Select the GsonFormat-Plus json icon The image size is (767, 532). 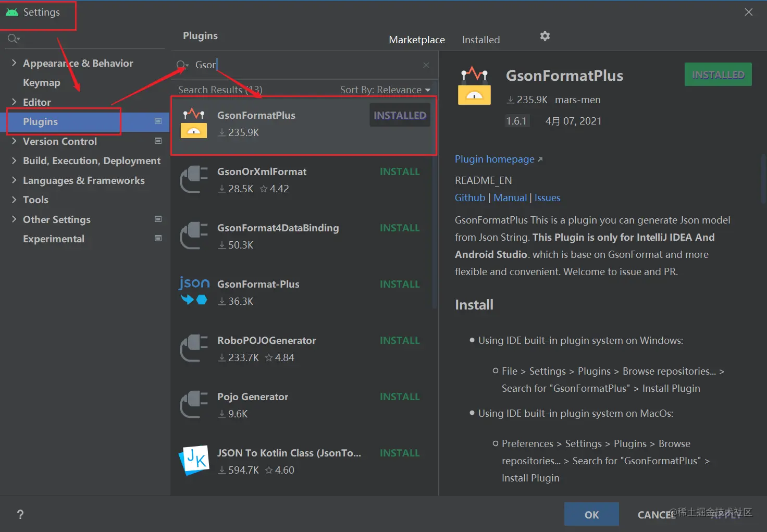(x=194, y=291)
